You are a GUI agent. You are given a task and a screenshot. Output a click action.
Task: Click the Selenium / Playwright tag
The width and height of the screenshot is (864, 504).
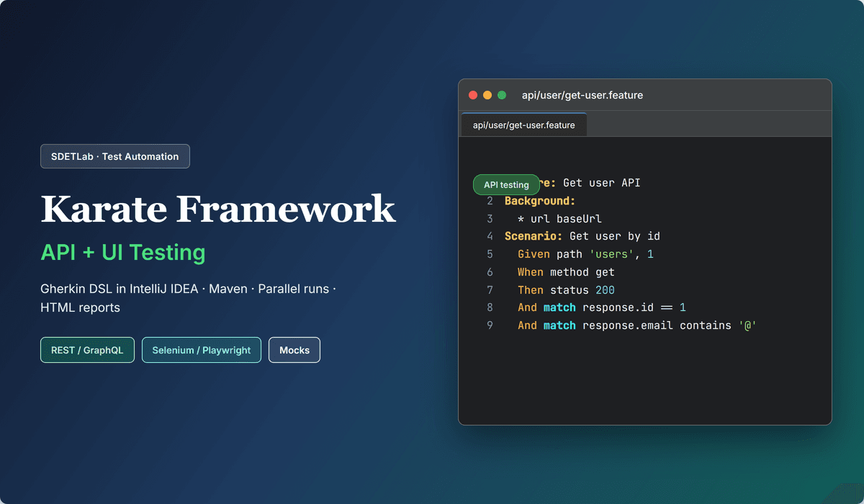point(202,350)
